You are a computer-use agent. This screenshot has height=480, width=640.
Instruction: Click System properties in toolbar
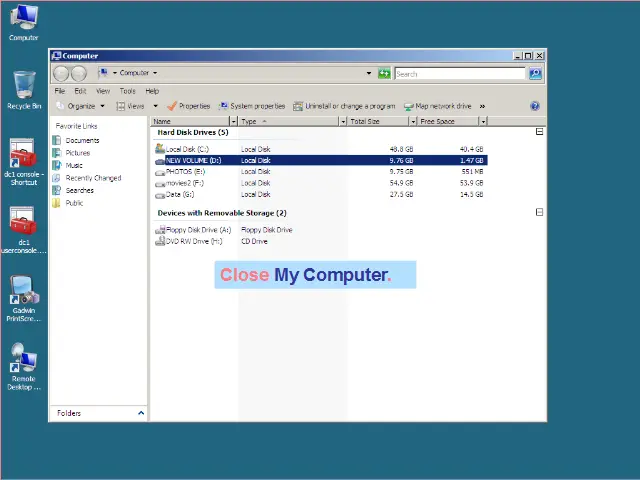click(x=252, y=106)
